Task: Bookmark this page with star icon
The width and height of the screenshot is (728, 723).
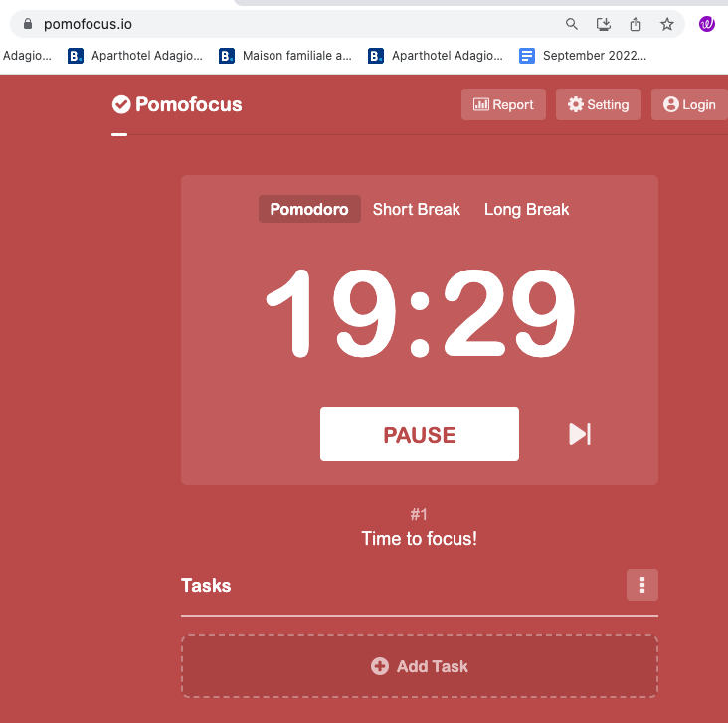Action: pyautogui.click(x=666, y=24)
